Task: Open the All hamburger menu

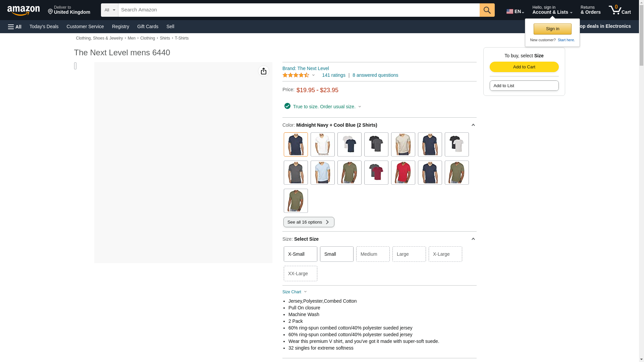Action: coord(15,26)
